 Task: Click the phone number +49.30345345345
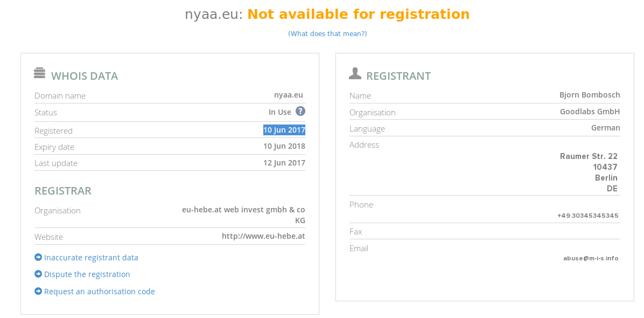[588, 216]
